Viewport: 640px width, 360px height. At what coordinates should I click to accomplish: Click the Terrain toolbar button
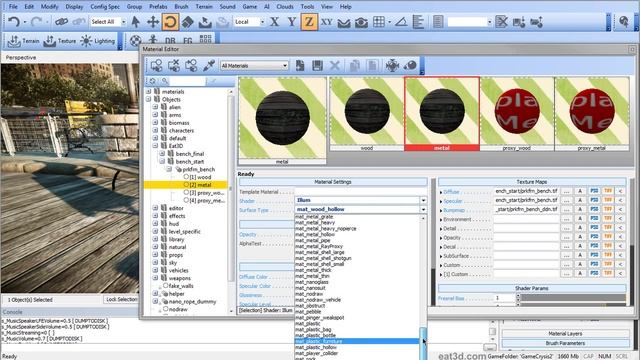(23, 41)
